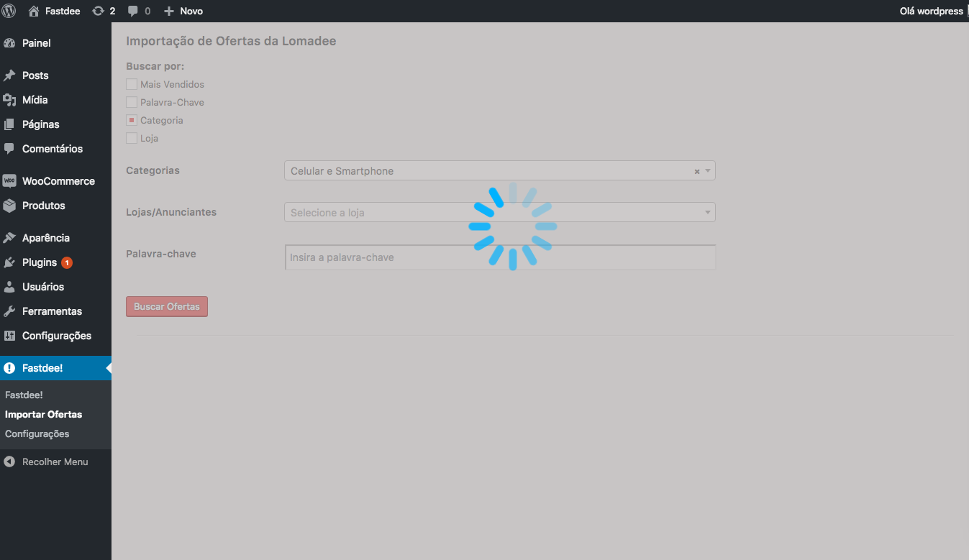
Task: Click the Aparência paintbrush icon
Action: click(x=9, y=238)
